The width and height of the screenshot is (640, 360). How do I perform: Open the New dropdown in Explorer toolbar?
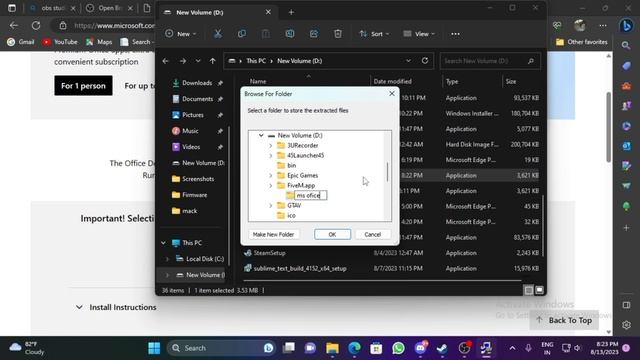[x=181, y=34]
